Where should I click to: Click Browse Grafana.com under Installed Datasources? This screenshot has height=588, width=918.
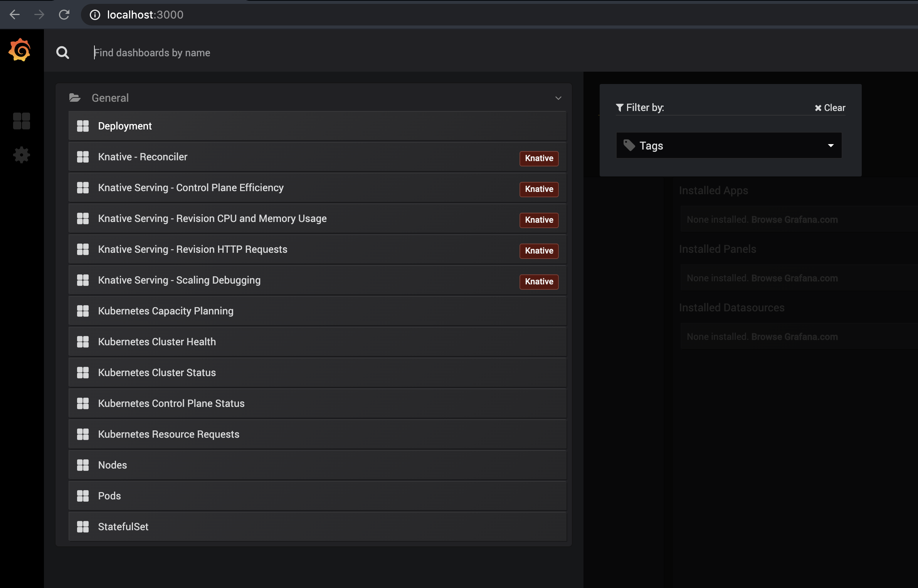coord(794,337)
